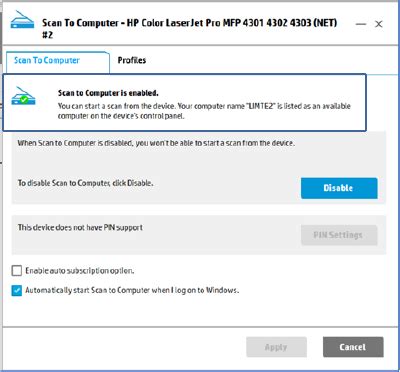Minimize the Scan To Computer window

(x=361, y=24)
